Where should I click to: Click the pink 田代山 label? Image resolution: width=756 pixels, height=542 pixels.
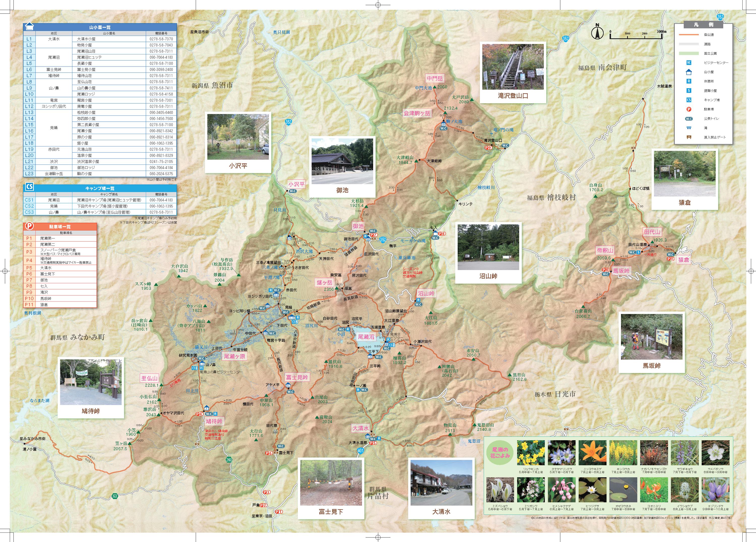(x=652, y=232)
